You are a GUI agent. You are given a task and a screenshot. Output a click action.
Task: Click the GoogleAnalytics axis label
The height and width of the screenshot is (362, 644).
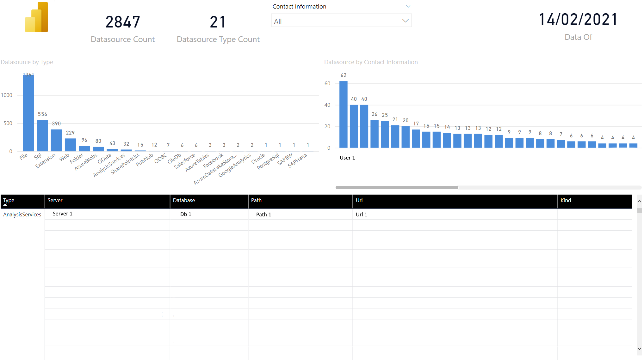235,165
